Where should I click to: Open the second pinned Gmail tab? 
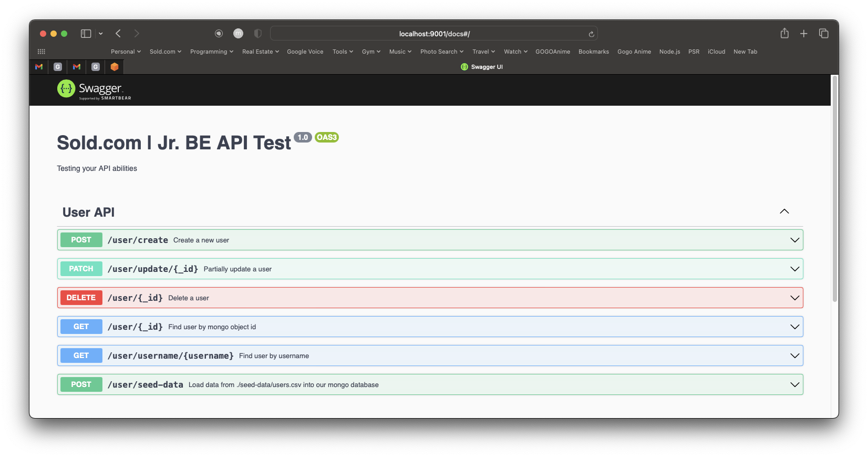77,67
